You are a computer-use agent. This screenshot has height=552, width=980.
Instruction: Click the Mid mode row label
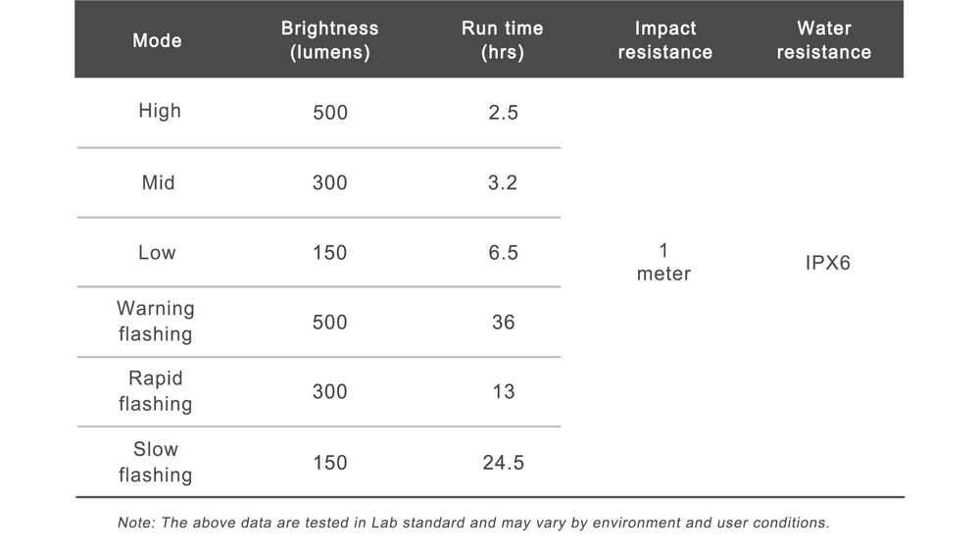tap(159, 182)
